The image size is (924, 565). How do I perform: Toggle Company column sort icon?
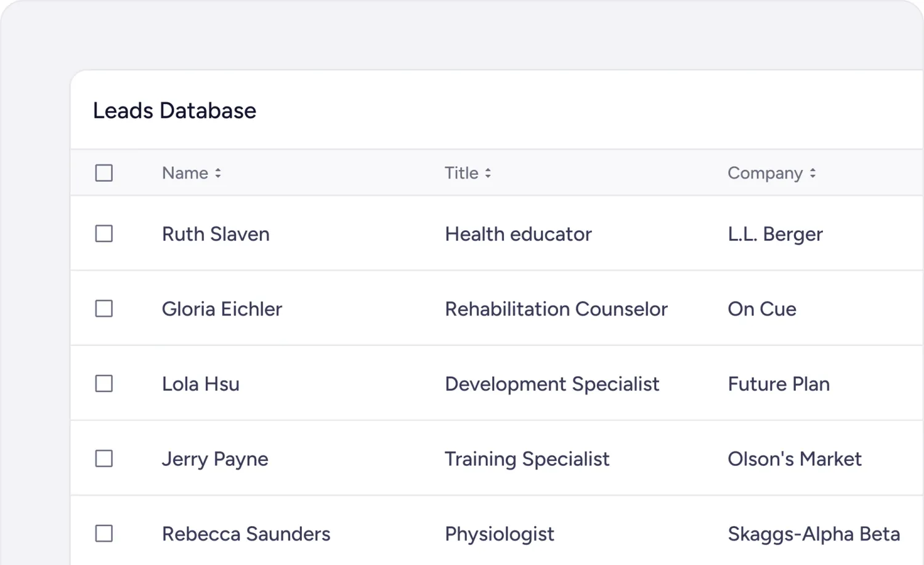click(813, 174)
